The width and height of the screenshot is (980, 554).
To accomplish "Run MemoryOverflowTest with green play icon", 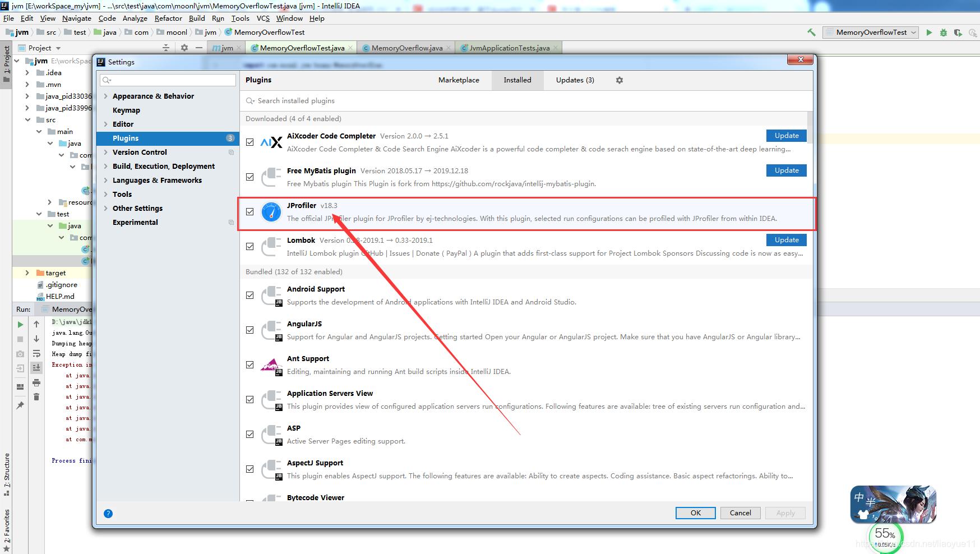I will pyautogui.click(x=929, y=33).
